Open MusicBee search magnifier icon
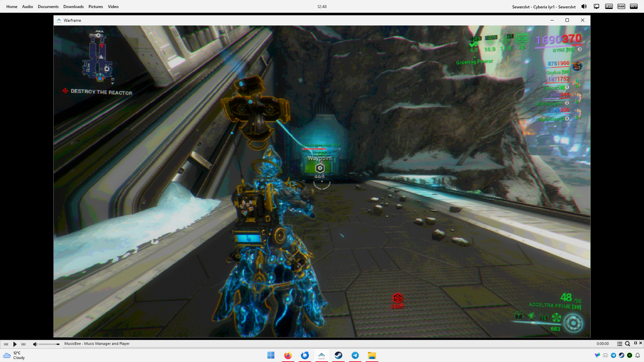This screenshot has height=362, width=644. [x=627, y=344]
